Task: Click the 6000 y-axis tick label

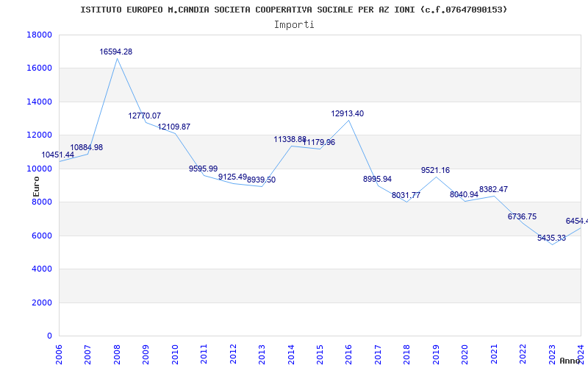Action: (42, 236)
